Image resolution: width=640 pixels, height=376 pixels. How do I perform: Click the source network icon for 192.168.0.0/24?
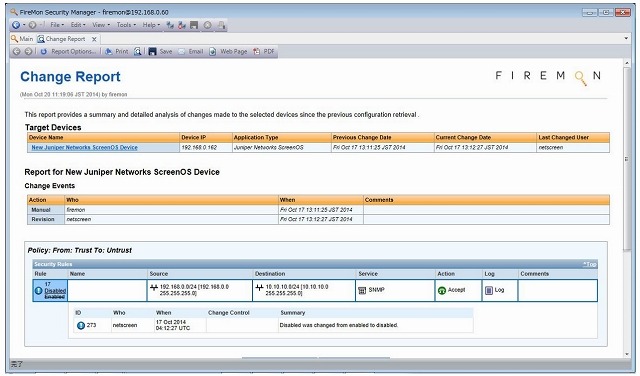154,287
